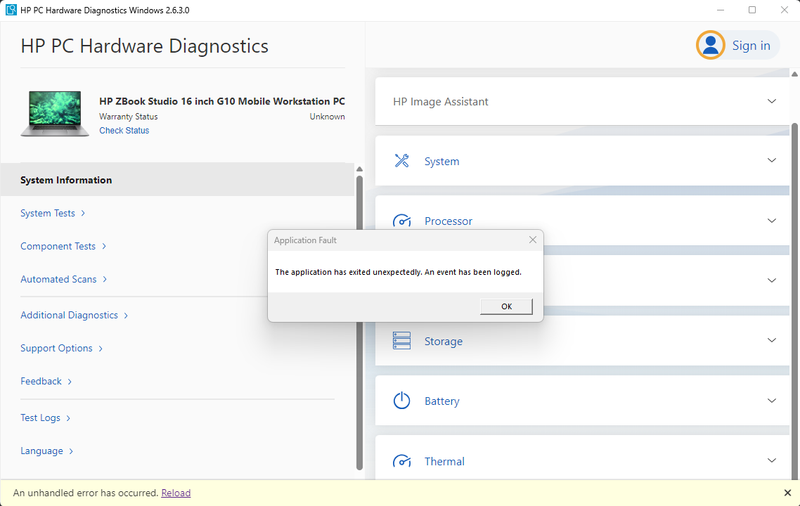Open the Language menu
Viewport: 800px width, 506px height.
[x=47, y=451]
